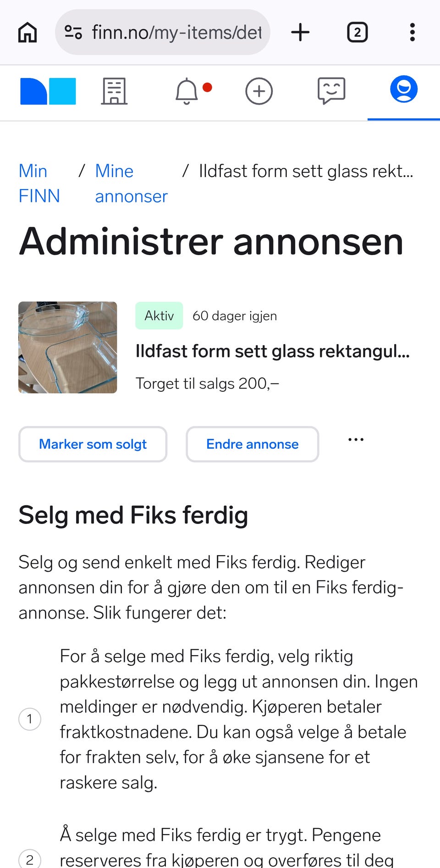This screenshot has height=868, width=440.
Task: Open messages chat bubble icon
Action: (331, 90)
